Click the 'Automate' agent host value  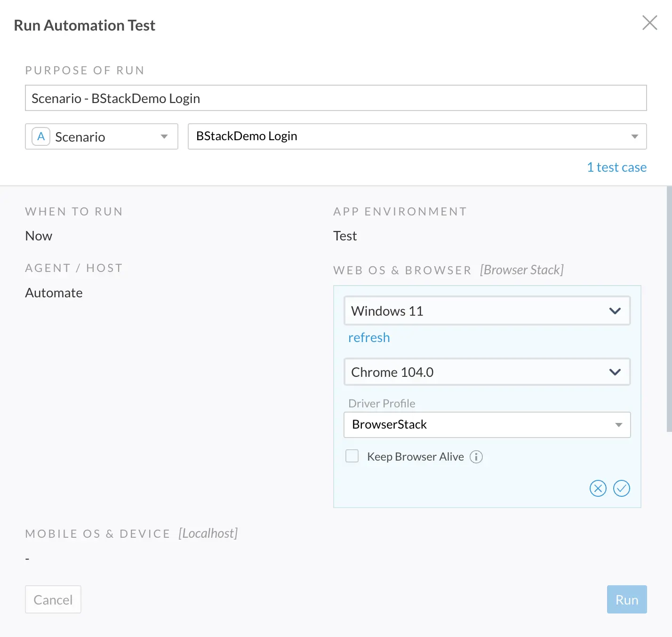(x=54, y=293)
